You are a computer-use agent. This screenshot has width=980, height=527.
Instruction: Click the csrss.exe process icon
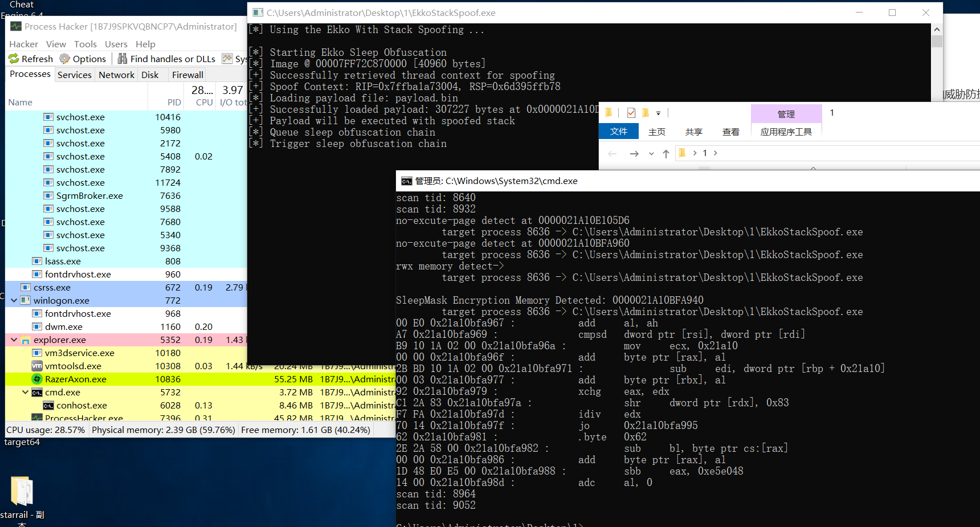point(26,287)
